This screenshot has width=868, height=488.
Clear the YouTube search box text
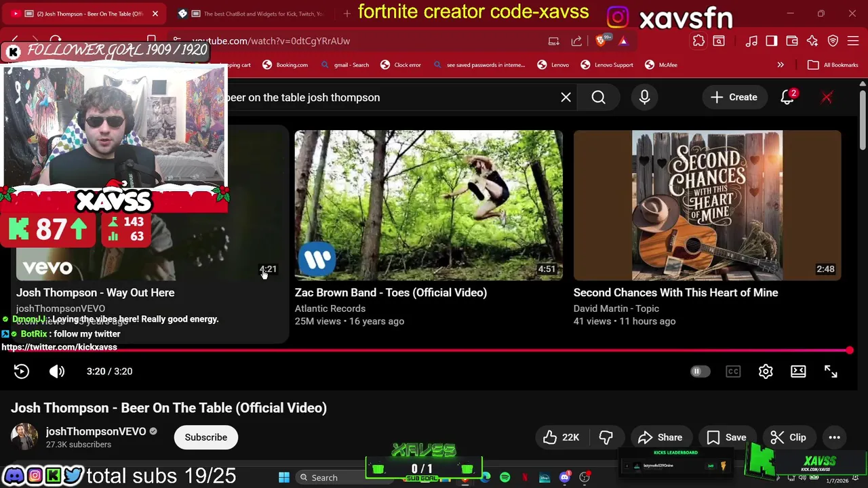[566, 98]
